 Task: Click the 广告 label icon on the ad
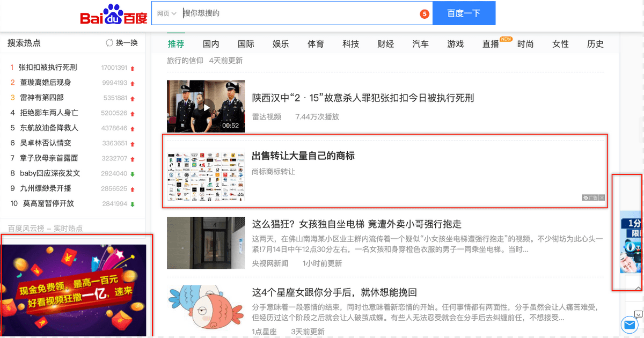pos(590,198)
